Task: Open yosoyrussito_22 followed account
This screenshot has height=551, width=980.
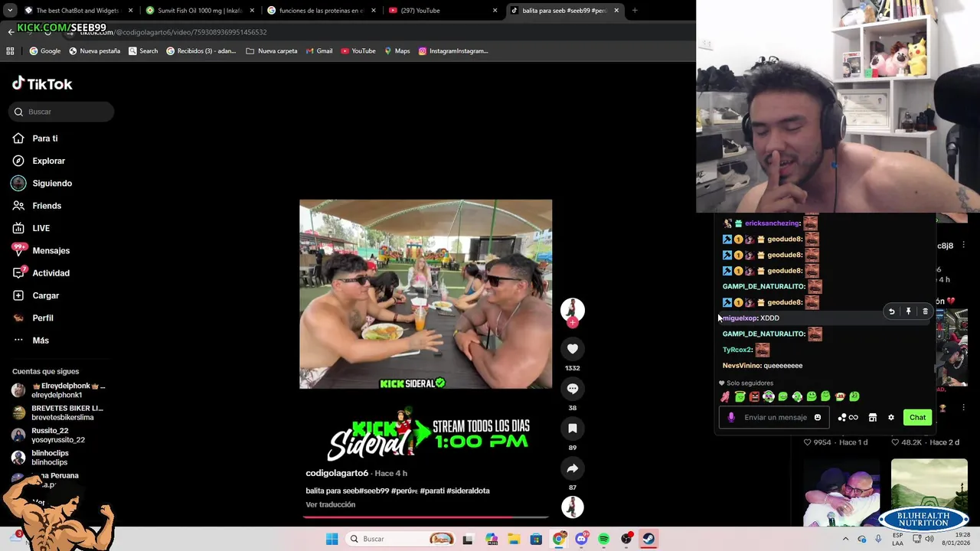Action: [58, 435]
